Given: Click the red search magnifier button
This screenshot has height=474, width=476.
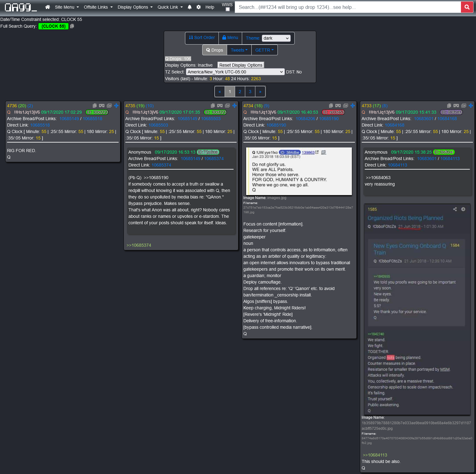Looking at the screenshot, I should (467, 7).
